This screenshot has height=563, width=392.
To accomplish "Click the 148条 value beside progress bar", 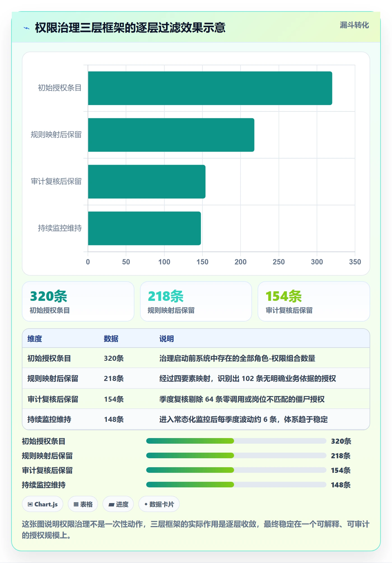I will point(341,485).
